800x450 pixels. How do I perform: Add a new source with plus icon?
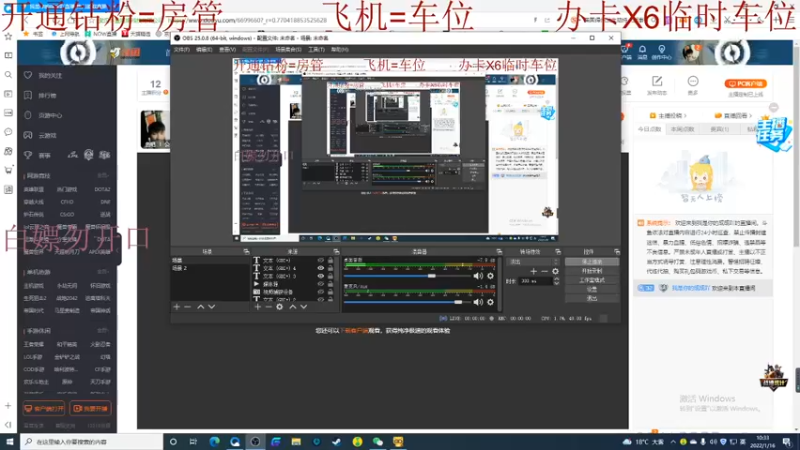click(x=257, y=307)
